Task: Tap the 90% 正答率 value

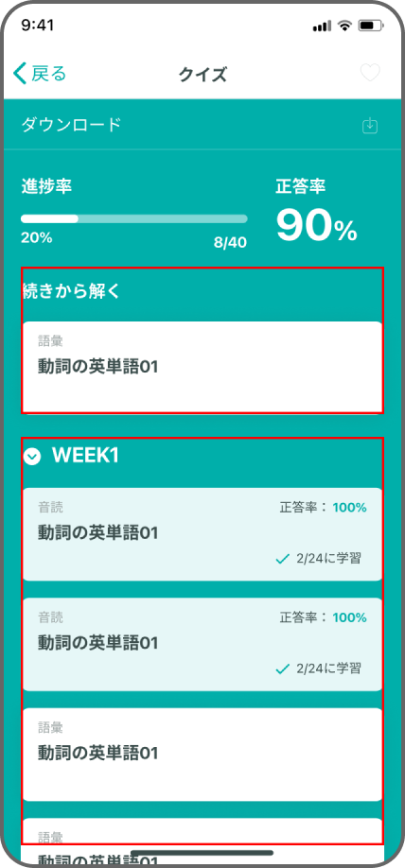Action: click(x=316, y=227)
